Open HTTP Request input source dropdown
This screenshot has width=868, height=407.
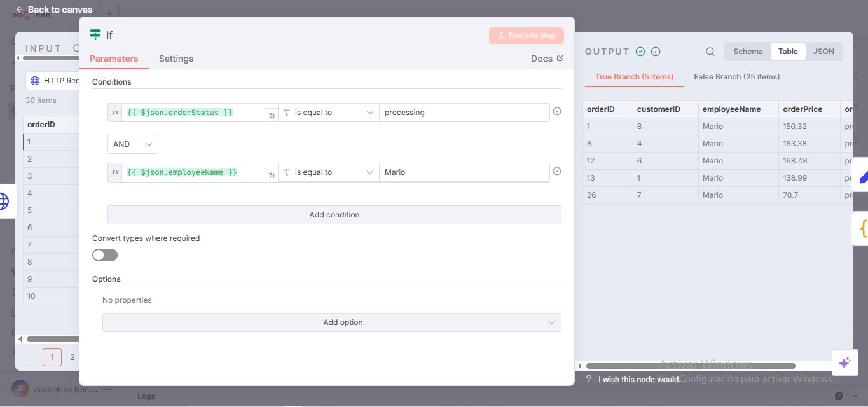[54, 81]
